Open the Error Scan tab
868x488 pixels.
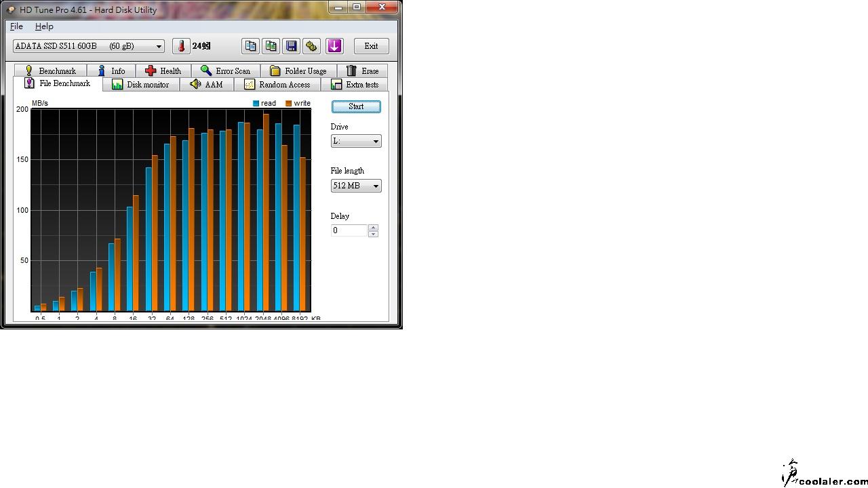pyautogui.click(x=226, y=70)
